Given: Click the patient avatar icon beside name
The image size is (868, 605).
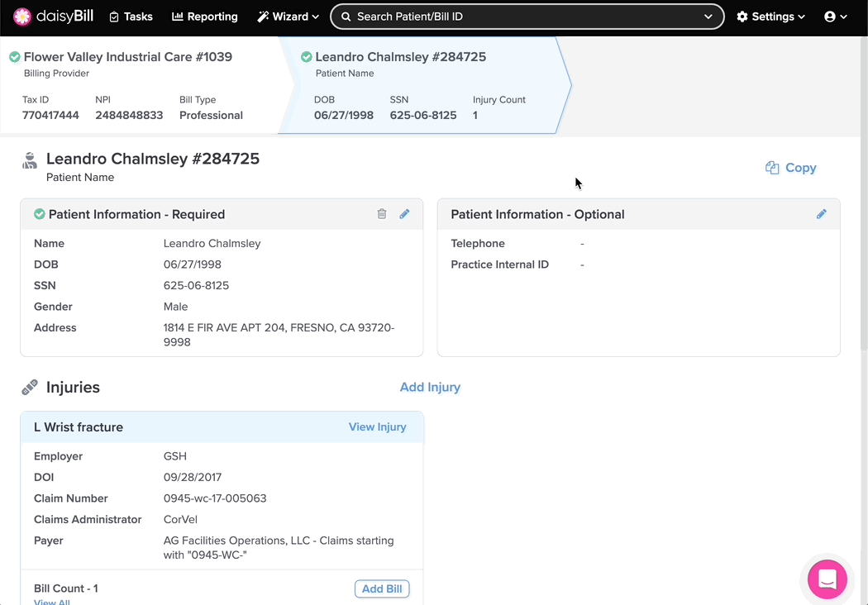Looking at the screenshot, I should pos(30,161).
